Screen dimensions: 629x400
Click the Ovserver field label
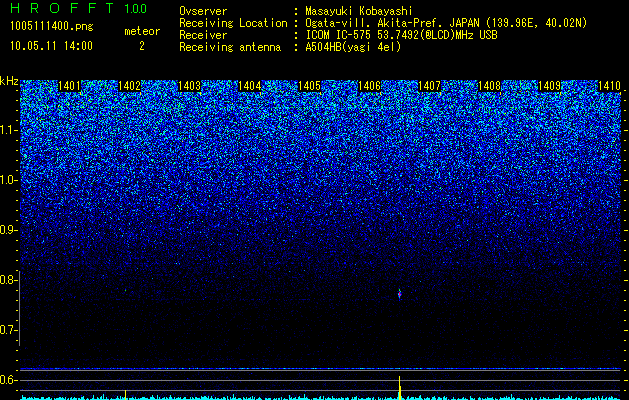tap(203, 11)
